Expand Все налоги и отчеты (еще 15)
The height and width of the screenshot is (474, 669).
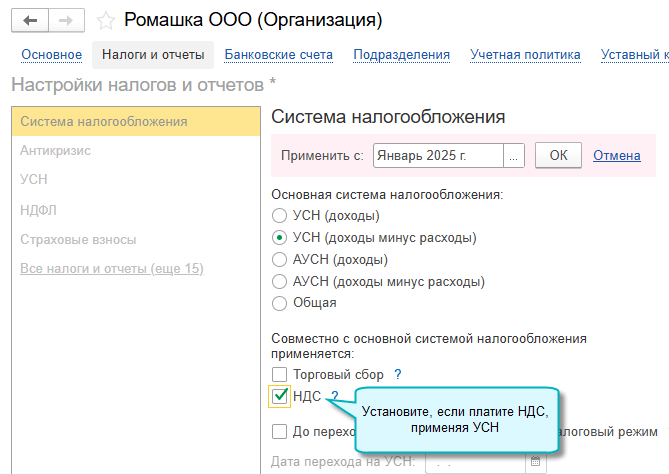tap(111, 268)
